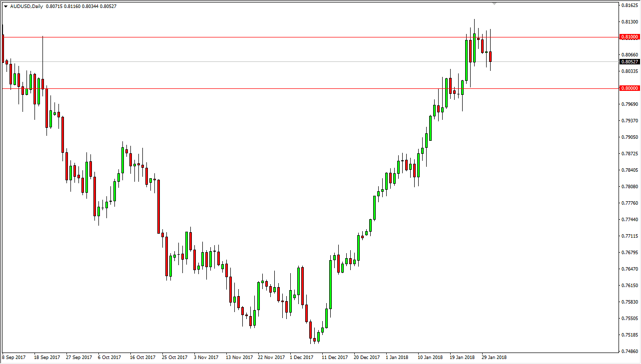Click the small triangle before AUDUSD,Daily
641x364 pixels.
tap(5, 6)
